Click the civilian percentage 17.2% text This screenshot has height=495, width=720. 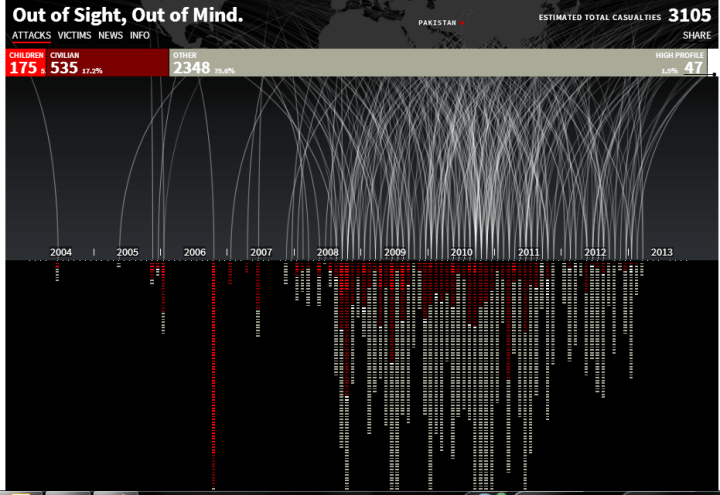(92, 71)
